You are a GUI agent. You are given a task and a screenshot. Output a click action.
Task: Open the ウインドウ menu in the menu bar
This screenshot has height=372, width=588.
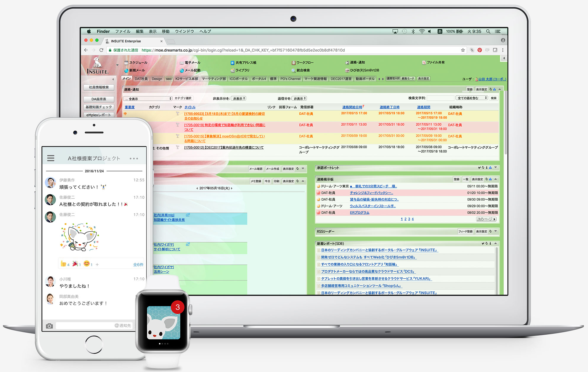(x=184, y=31)
